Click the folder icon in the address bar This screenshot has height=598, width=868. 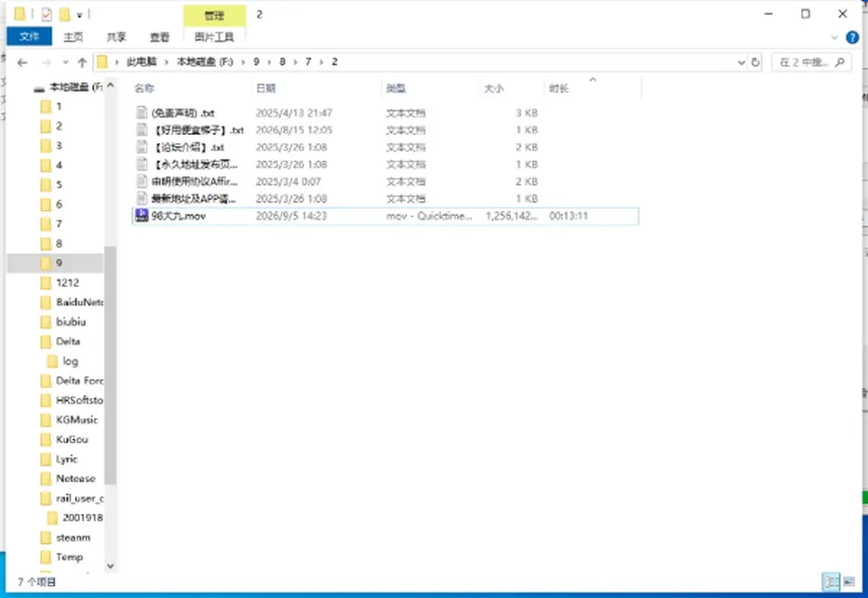pyautogui.click(x=102, y=62)
